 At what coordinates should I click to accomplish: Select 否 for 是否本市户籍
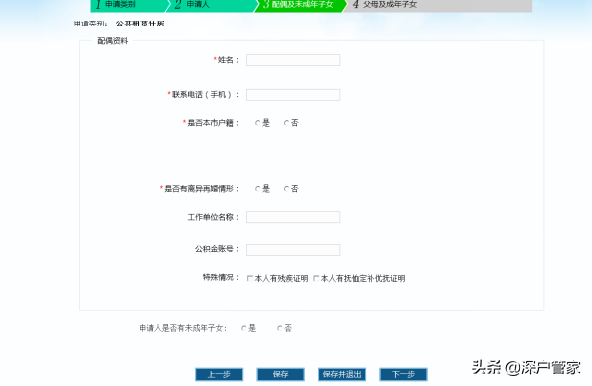286,123
